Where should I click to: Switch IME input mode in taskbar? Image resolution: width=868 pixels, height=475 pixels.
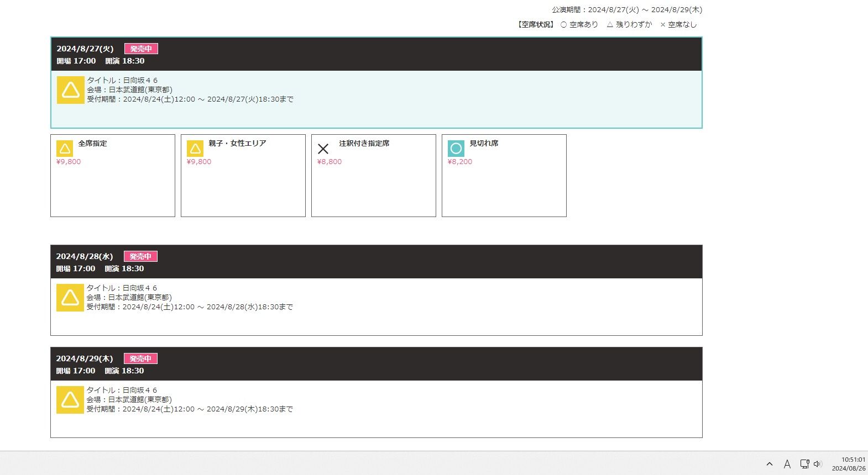[x=787, y=464]
